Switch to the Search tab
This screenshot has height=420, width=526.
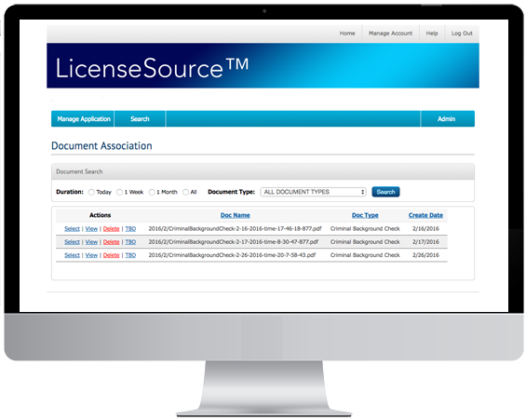140,119
